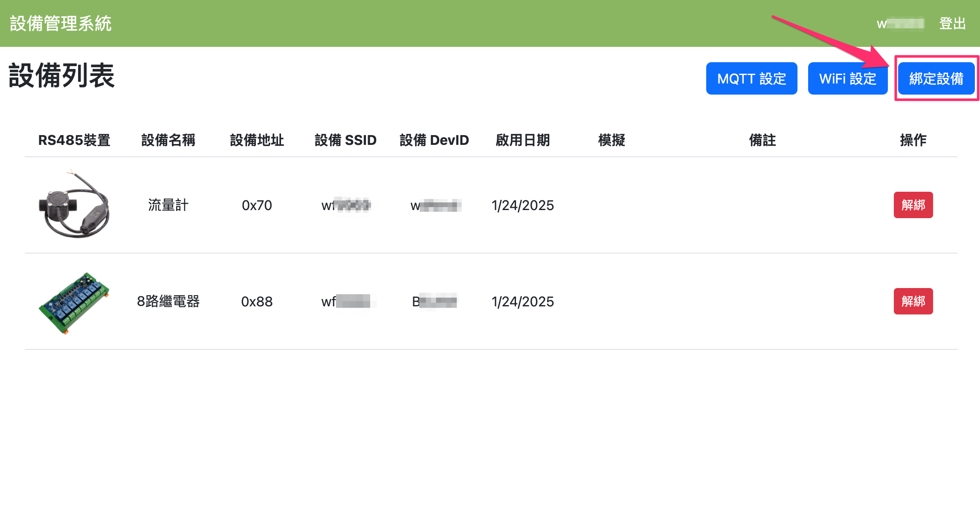This screenshot has width=980, height=513.
Task: Unbind the 8路繼電器 device with 解綁
Action: (x=913, y=301)
